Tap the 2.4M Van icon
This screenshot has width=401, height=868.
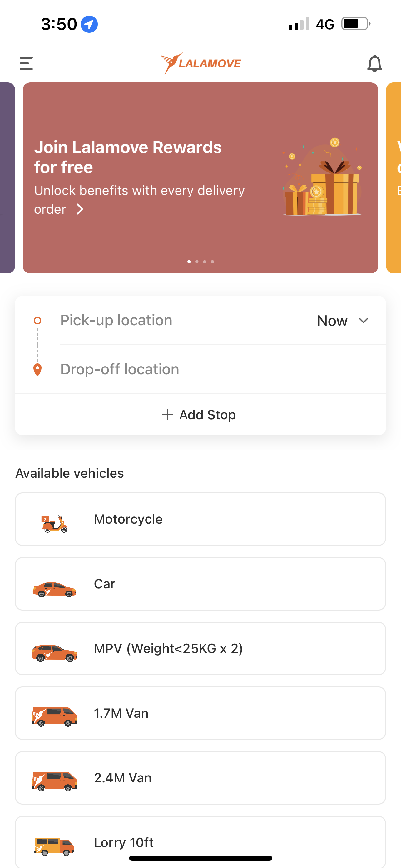(54, 781)
